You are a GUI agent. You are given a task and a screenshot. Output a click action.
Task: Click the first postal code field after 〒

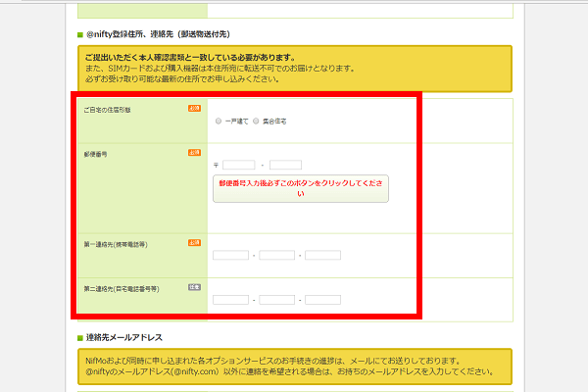point(239,165)
